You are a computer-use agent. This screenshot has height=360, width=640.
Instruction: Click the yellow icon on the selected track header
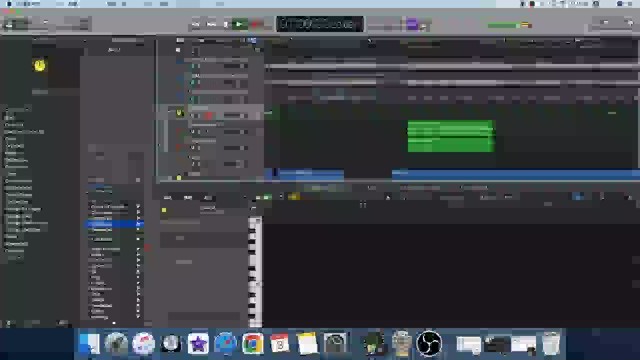coord(180,113)
